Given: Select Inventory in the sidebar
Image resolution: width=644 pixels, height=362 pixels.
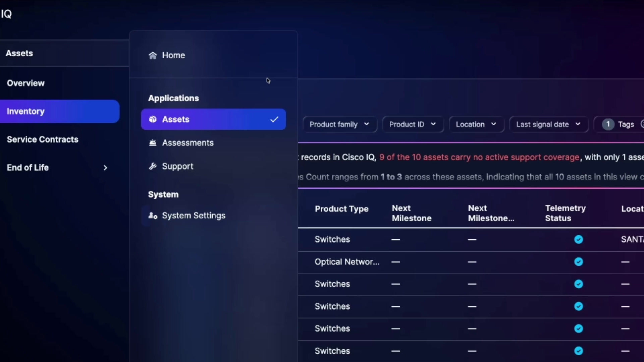Looking at the screenshot, I should point(59,111).
